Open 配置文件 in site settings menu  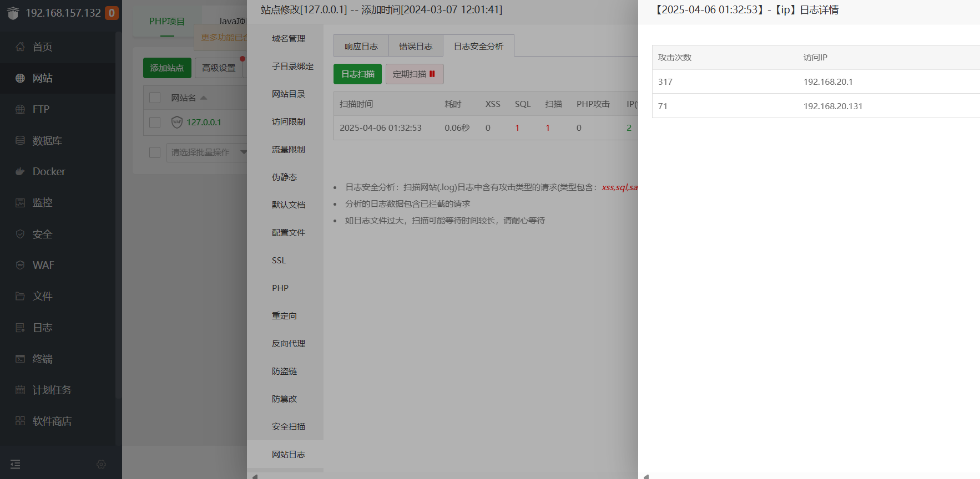click(x=289, y=232)
